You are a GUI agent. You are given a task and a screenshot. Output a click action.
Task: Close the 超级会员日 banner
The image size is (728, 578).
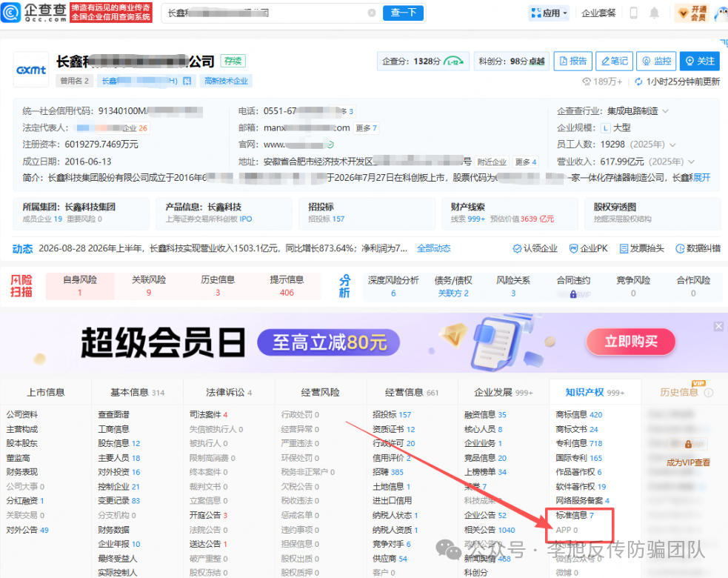pyautogui.click(x=718, y=326)
